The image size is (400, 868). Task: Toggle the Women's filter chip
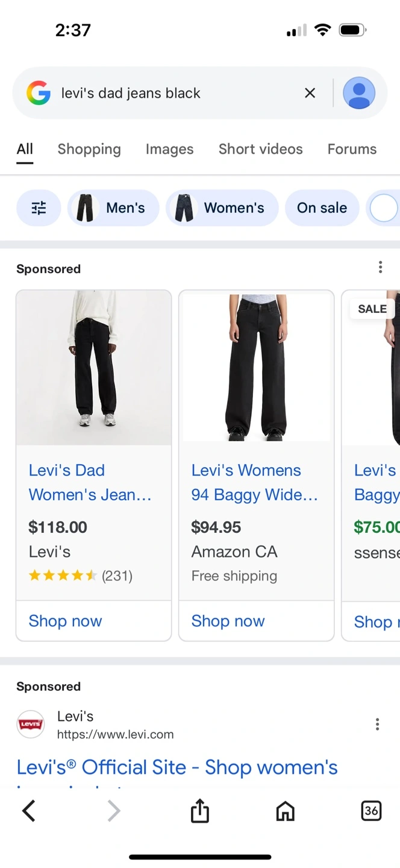click(222, 208)
